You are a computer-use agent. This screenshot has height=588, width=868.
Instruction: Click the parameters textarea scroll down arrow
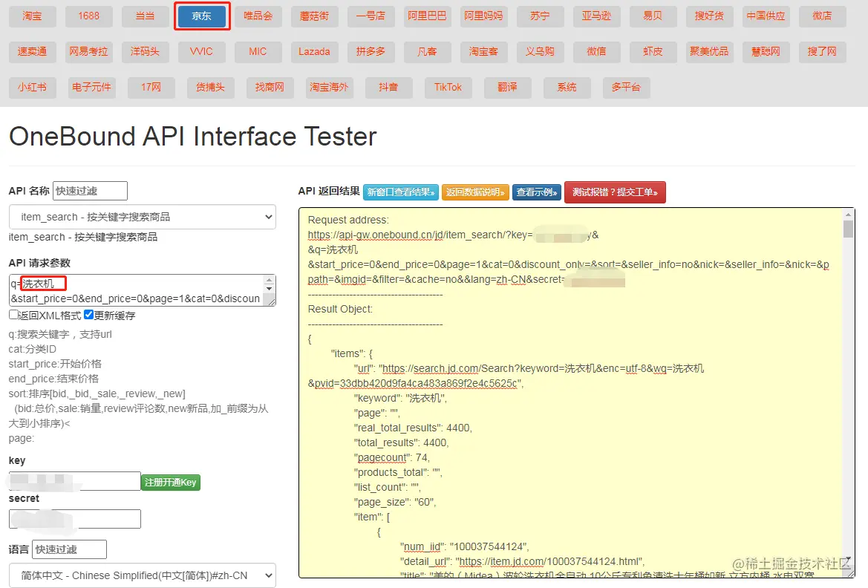click(x=269, y=289)
